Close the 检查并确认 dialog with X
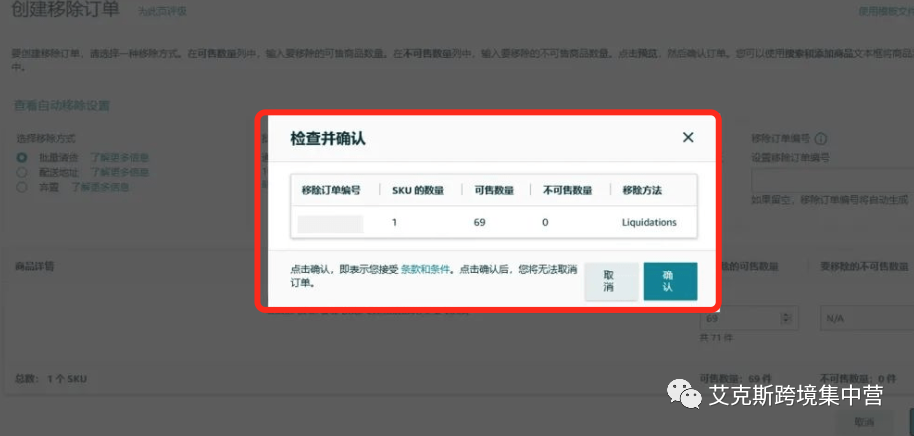The height and width of the screenshot is (436, 914). [688, 138]
